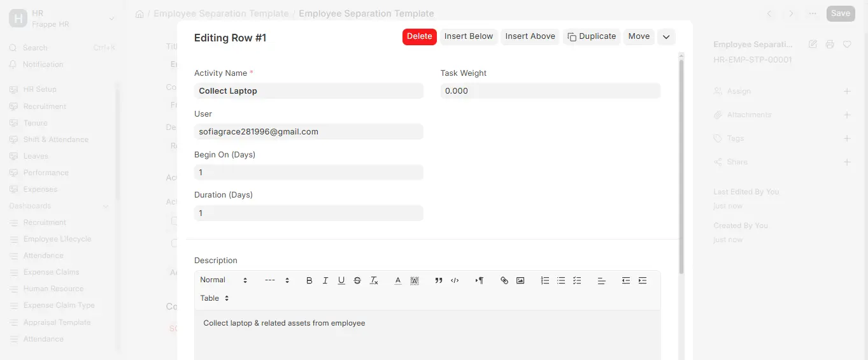This screenshot has width=868, height=360.
Task: Open the Table dropdown in editor toolbar
Action: pyautogui.click(x=215, y=298)
